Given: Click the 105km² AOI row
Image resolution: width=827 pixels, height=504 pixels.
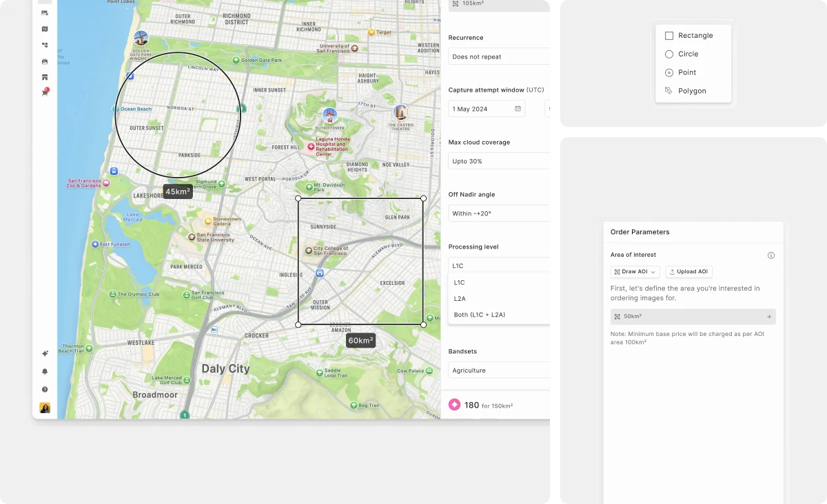Looking at the screenshot, I should (x=499, y=4).
